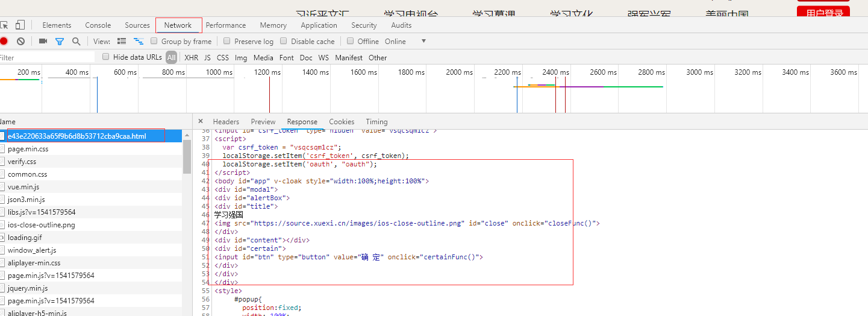Close the request details pane

(x=201, y=121)
